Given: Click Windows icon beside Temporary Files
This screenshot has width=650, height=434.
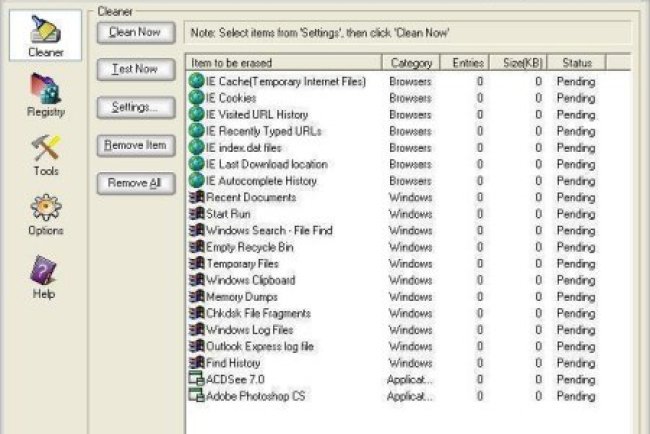Looking at the screenshot, I should [196, 263].
